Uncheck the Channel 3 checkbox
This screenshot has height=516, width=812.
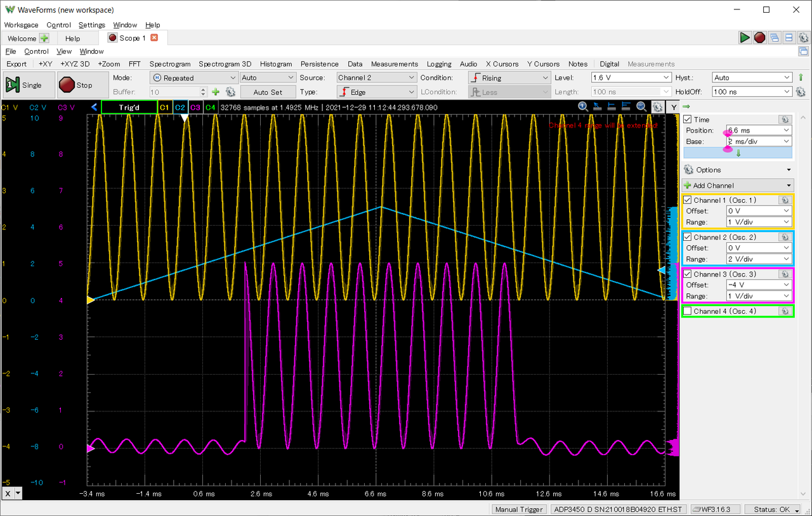click(688, 274)
